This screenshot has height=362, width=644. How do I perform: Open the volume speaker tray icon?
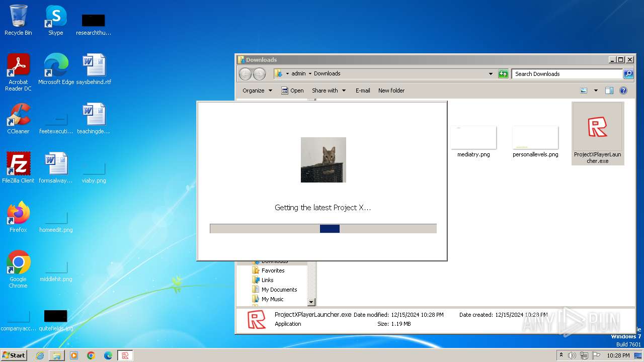point(572,355)
